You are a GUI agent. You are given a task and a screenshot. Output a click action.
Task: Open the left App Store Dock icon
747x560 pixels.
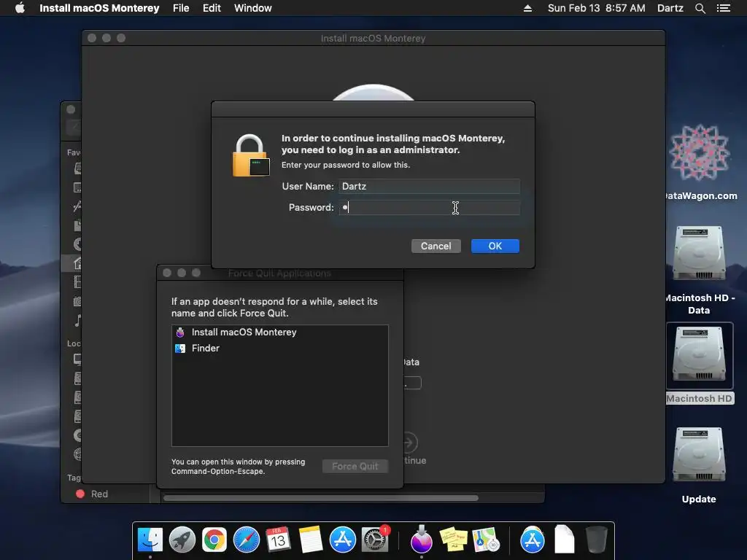[x=343, y=540]
